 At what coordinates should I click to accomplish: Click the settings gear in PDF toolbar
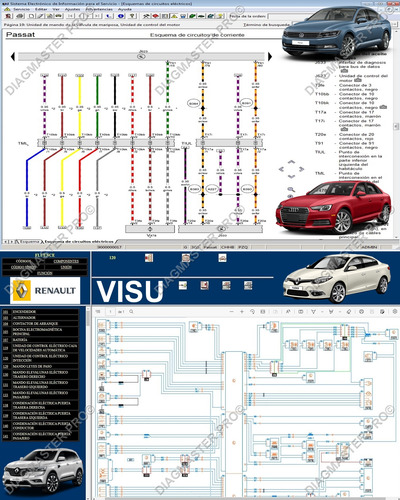pyautogui.click(x=395, y=312)
